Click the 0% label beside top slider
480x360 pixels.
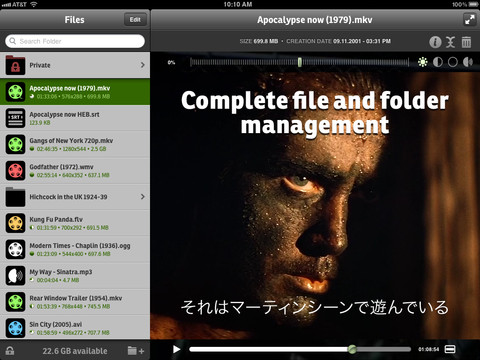[171, 62]
